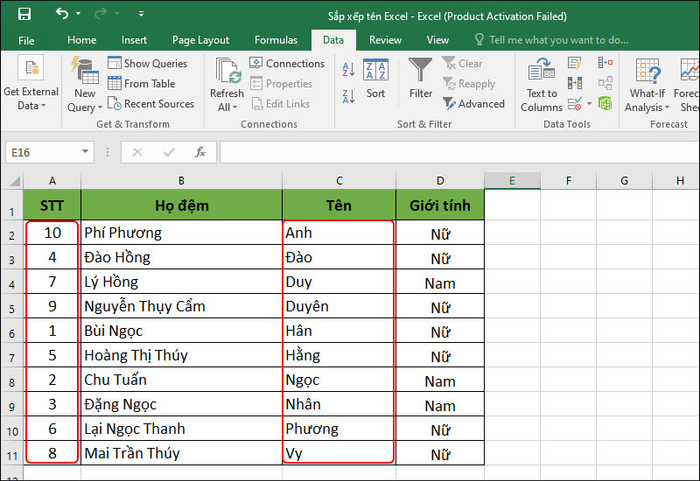Click the Insert Function fx icon
This screenshot has height=481, width=700.
click(x=200, y=153)
